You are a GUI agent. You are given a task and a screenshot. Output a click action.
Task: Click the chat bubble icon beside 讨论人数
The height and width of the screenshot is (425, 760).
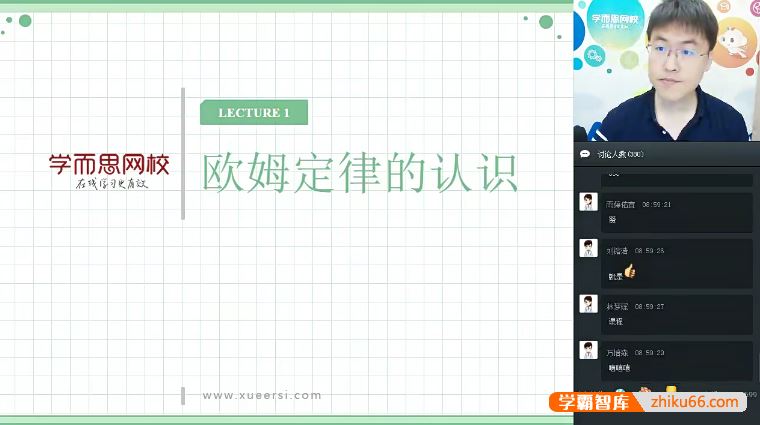[x=585, y=154]
